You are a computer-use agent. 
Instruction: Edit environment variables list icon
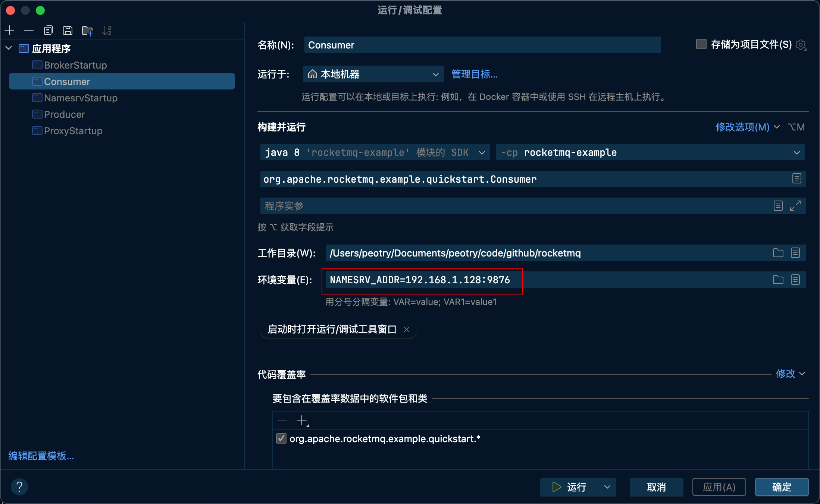click(x=795, y=280)
